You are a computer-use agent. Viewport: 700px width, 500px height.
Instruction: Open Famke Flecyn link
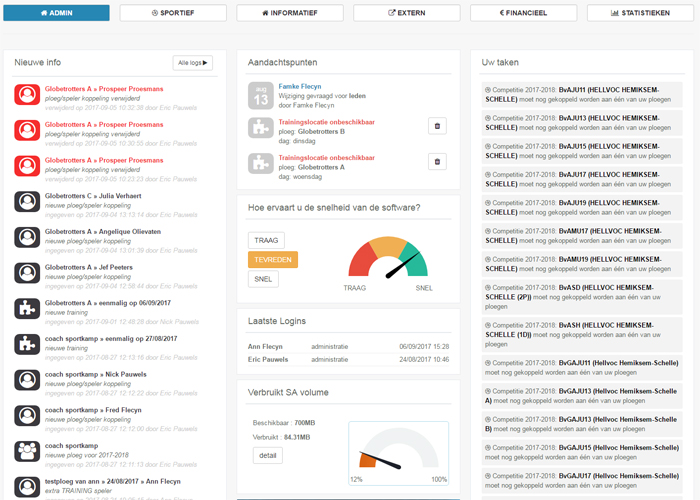(x=300, y=87)
